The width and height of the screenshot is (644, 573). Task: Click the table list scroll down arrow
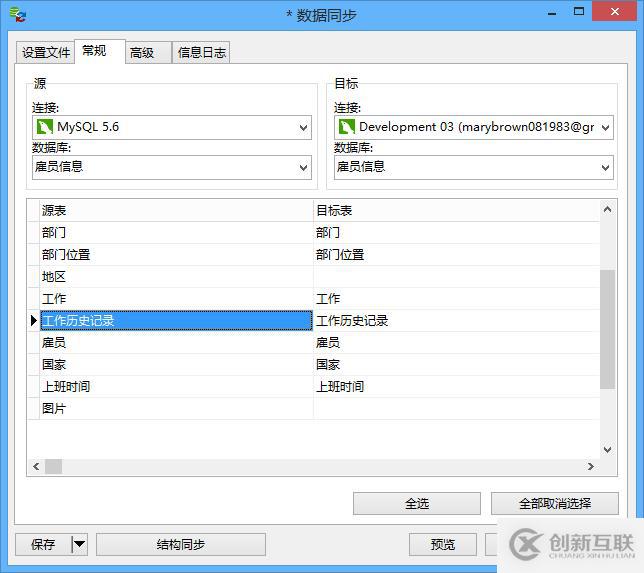click(x=607, y=449)
